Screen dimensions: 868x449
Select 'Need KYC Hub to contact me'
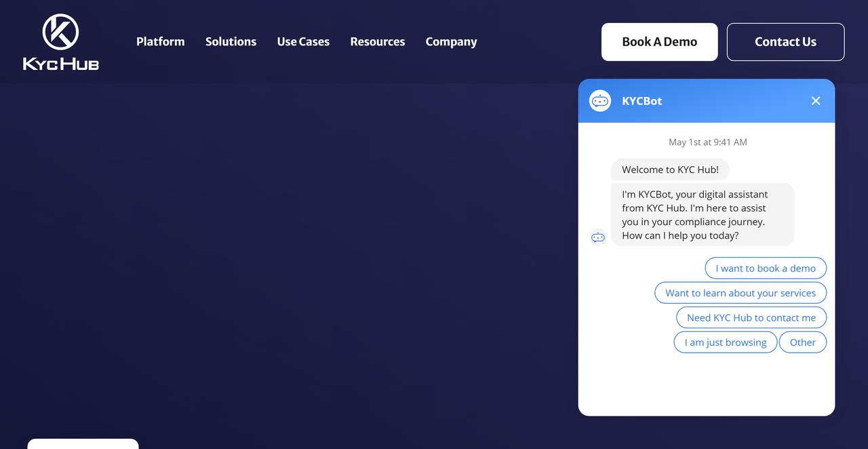tap(751, 317)
